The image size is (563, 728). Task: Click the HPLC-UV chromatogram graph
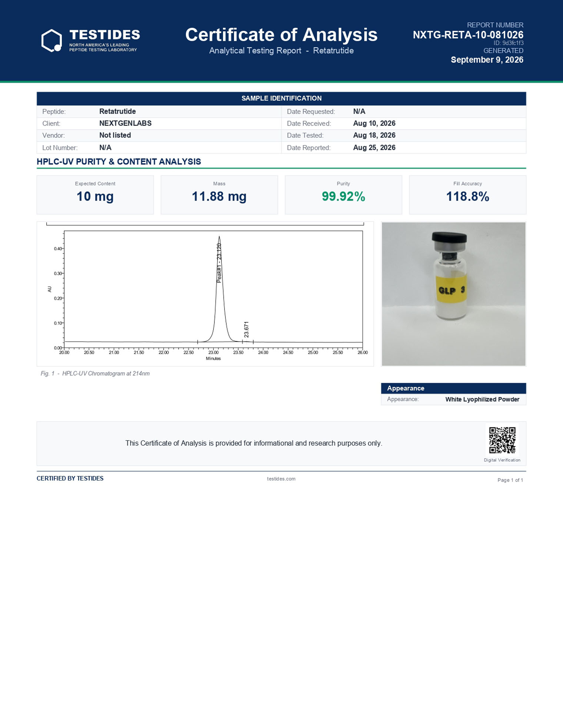tap(205, 294)
